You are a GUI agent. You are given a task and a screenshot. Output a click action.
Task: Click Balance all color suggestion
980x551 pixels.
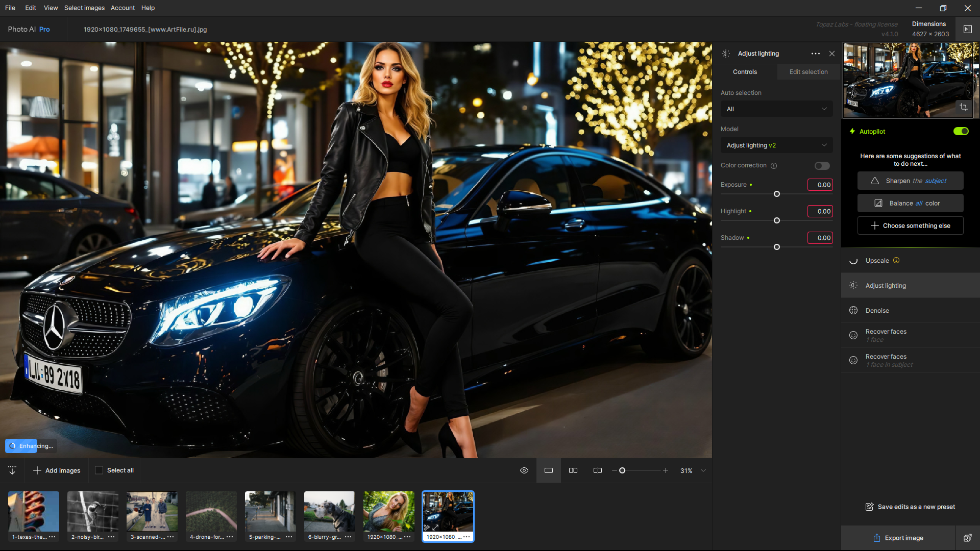point(910,203)
